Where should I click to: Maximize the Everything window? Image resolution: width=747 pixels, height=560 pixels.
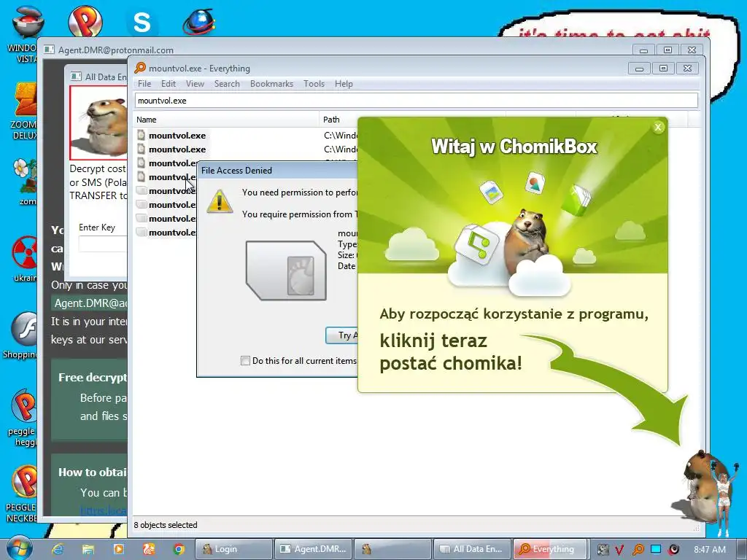663,69
